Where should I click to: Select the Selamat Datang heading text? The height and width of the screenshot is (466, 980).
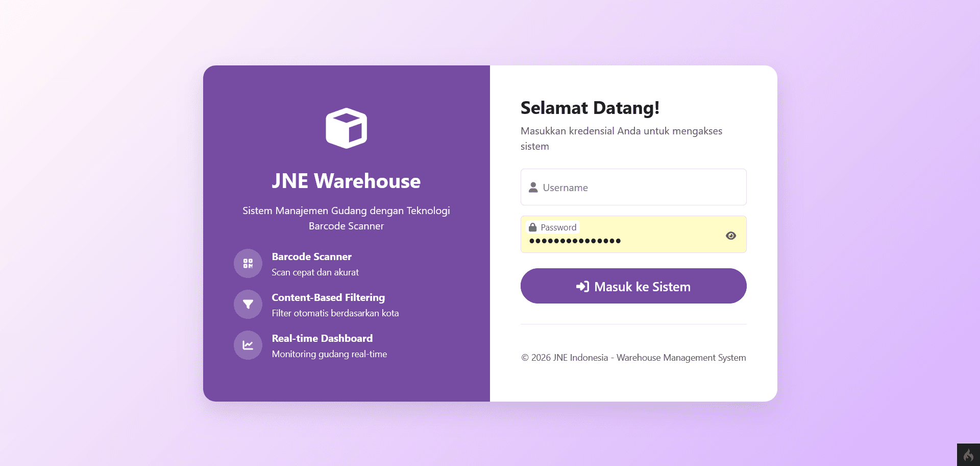point(590,108)
